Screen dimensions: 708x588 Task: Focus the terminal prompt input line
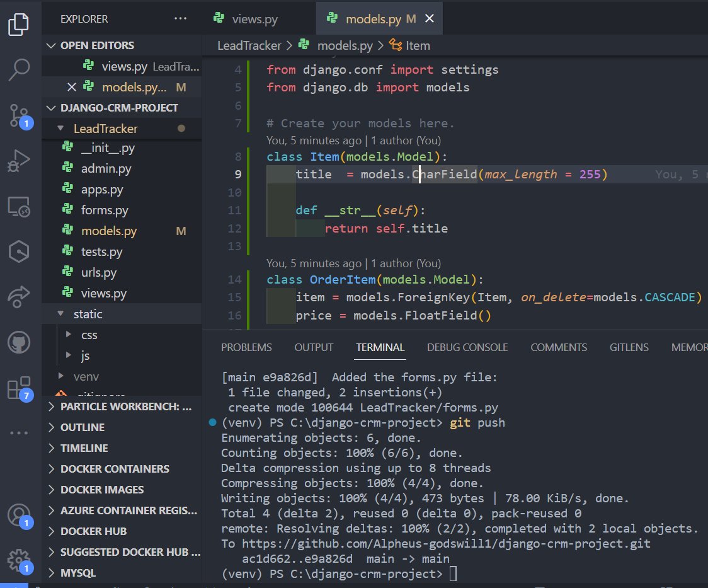click(x=454, y=574)
